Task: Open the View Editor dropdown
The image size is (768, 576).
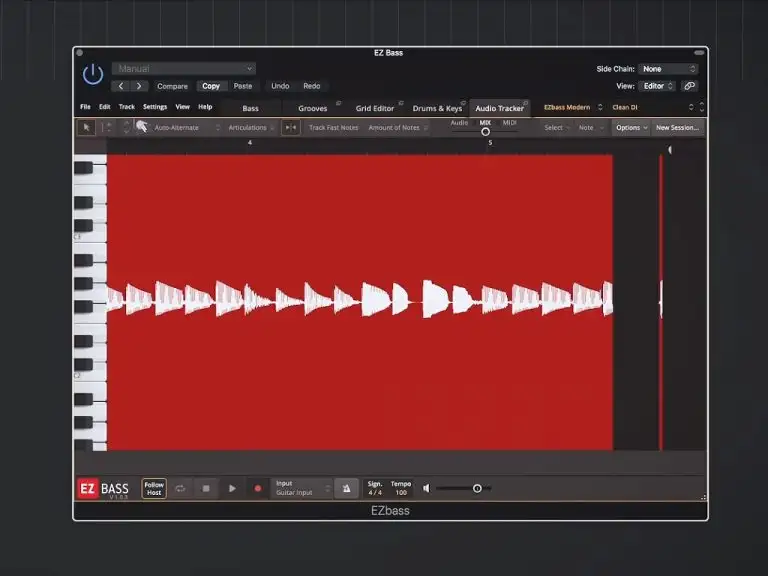Action: [658, 86]
